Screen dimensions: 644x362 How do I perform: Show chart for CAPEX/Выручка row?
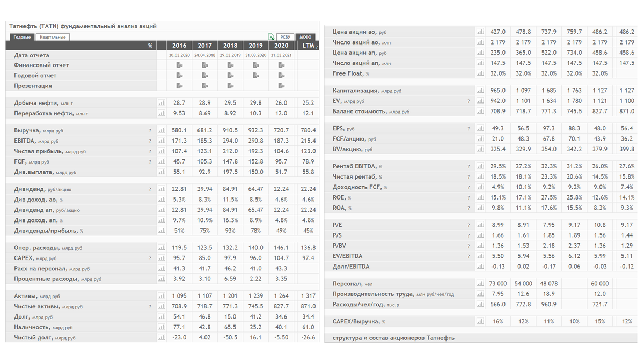pyautogui.click(x=480, y=321)
